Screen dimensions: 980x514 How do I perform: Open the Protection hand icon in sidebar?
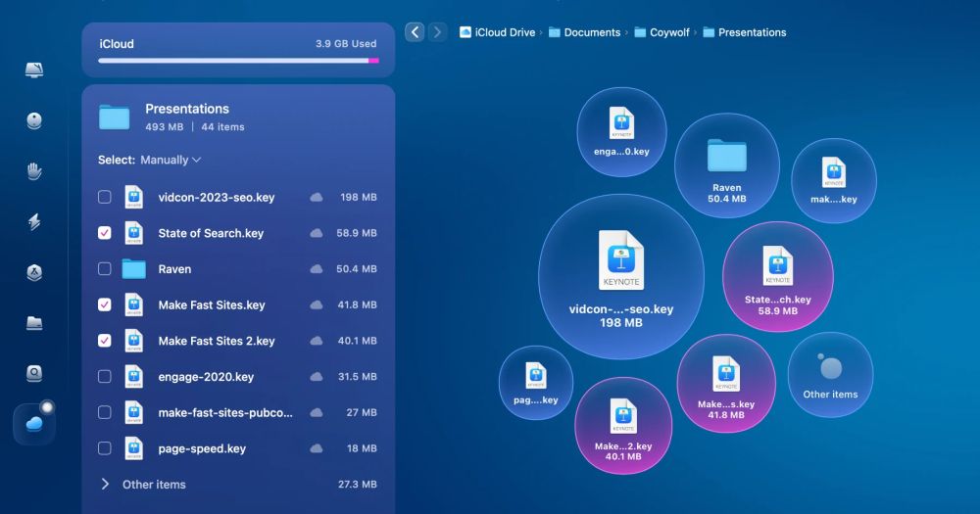click(x=34, y=171)
